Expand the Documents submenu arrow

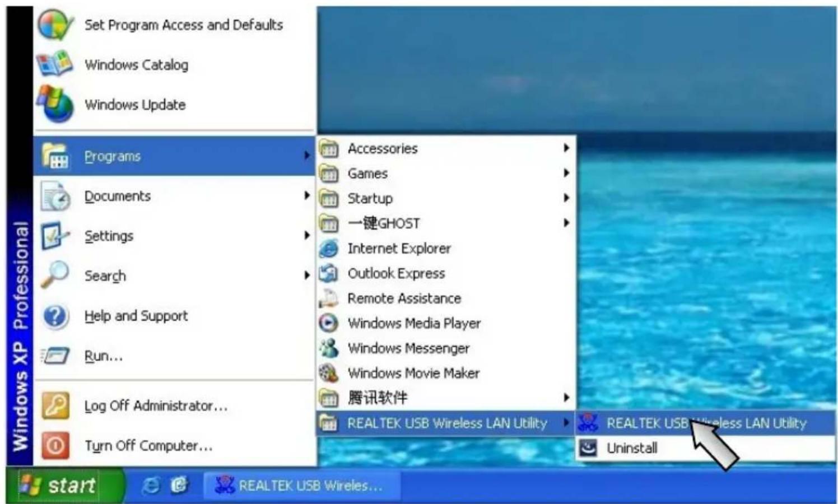[306, 195]
